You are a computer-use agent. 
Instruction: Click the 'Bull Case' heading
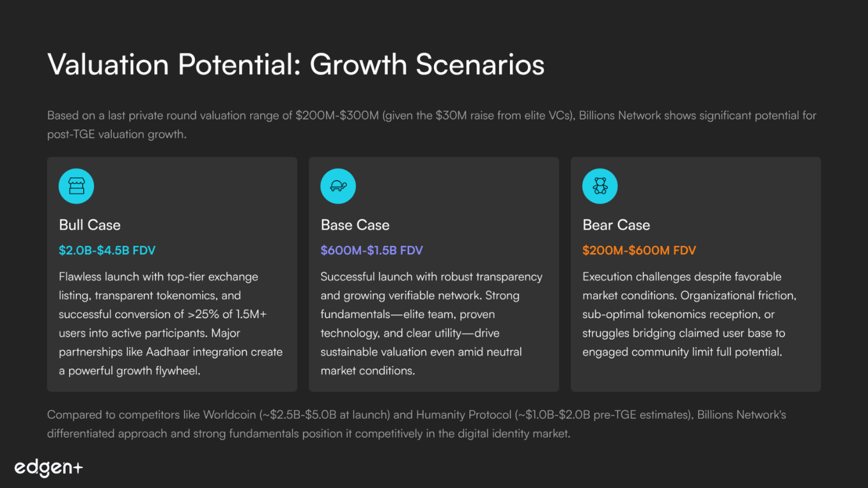click(90, 225)
